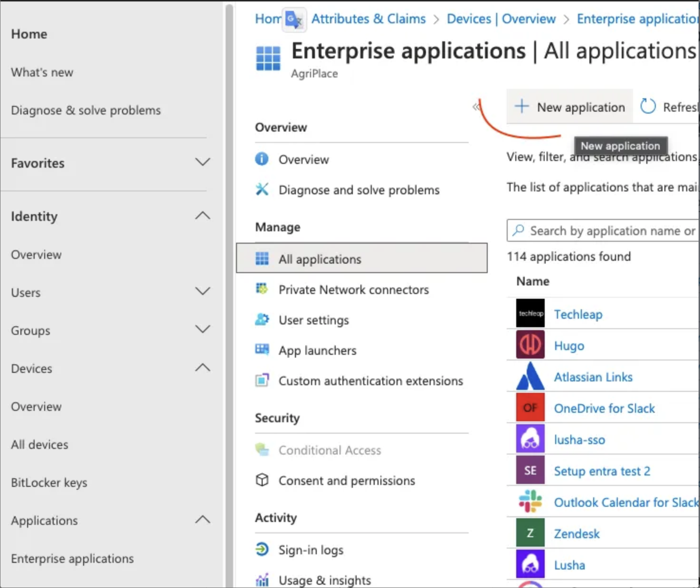700x588 pixels.
Task: Click the Lusha app icon
Action: (530, 564)
